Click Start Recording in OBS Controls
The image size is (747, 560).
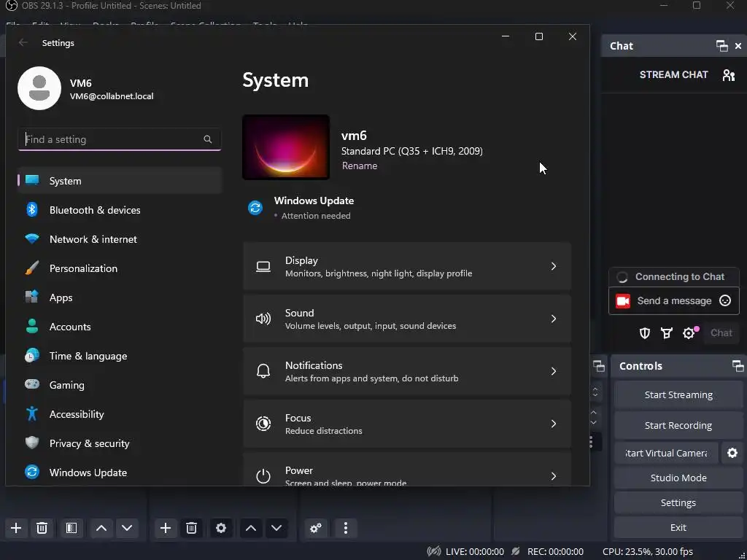click(x=678, y=425)
